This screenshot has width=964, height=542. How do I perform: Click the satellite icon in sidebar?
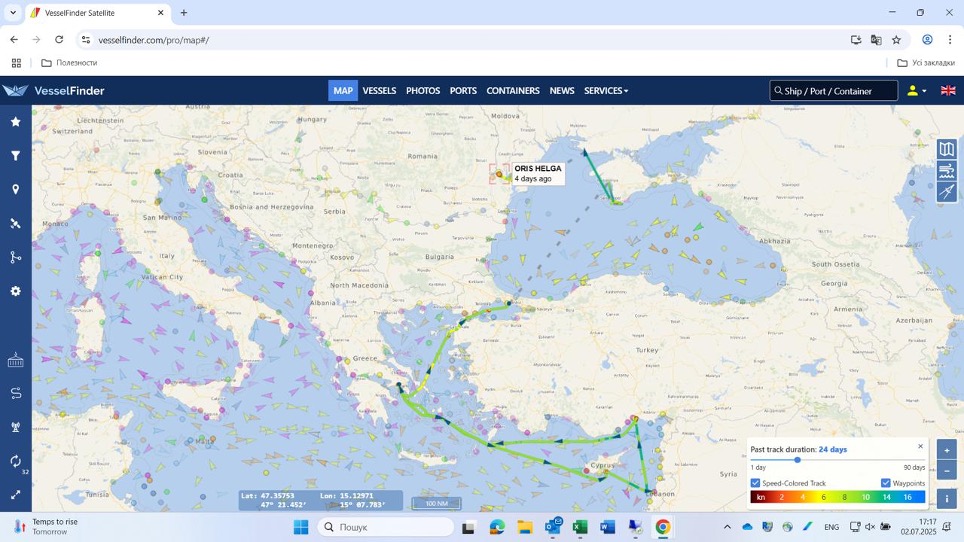tap(15, 224)
